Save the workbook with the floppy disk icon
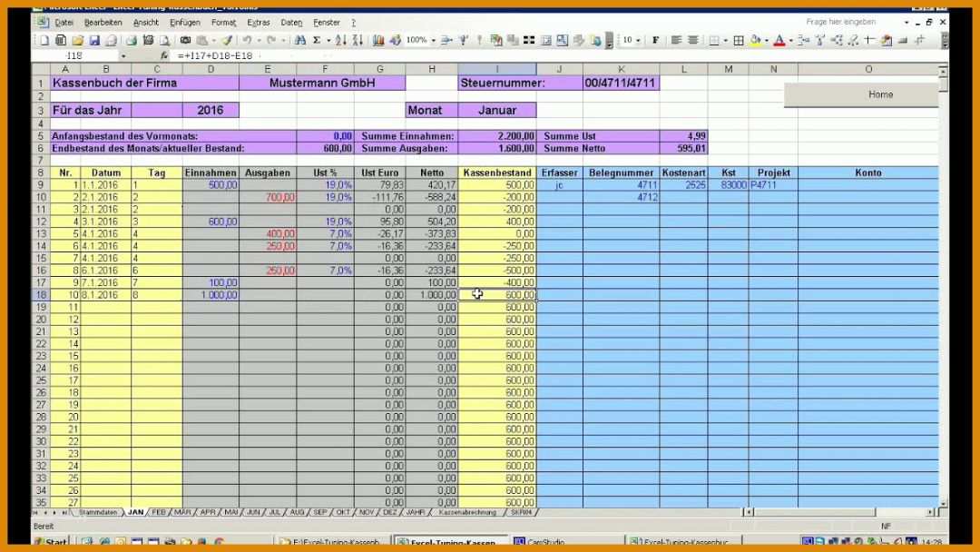 point(94,40)
